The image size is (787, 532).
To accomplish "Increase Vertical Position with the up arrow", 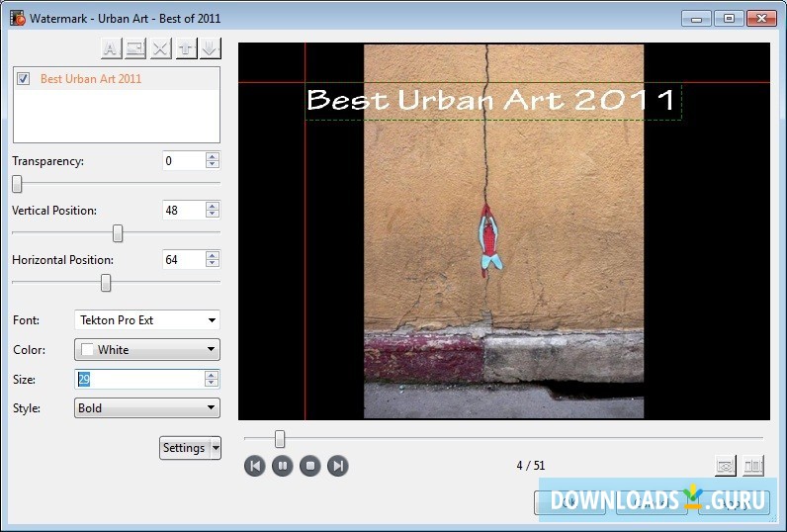I will [213, 206].
